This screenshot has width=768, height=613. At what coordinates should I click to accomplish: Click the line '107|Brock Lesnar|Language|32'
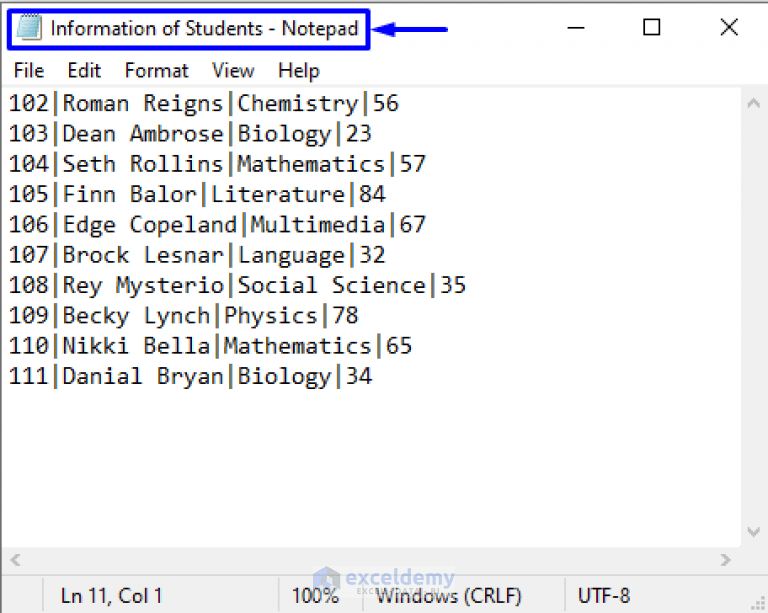click(197, 255)
